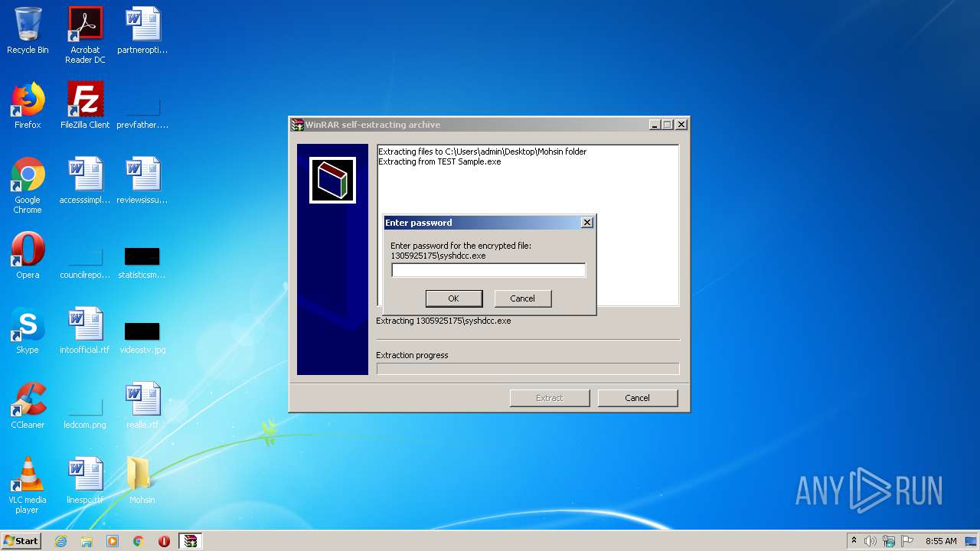Launch Google Chrome from the desktop
Viewport: 980px width, 551px height.
[x=28, y=185]
